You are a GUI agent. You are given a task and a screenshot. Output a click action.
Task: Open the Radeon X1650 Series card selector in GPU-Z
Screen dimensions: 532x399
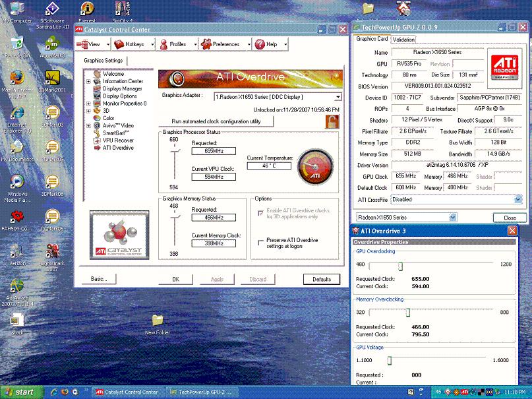[453, 217]
